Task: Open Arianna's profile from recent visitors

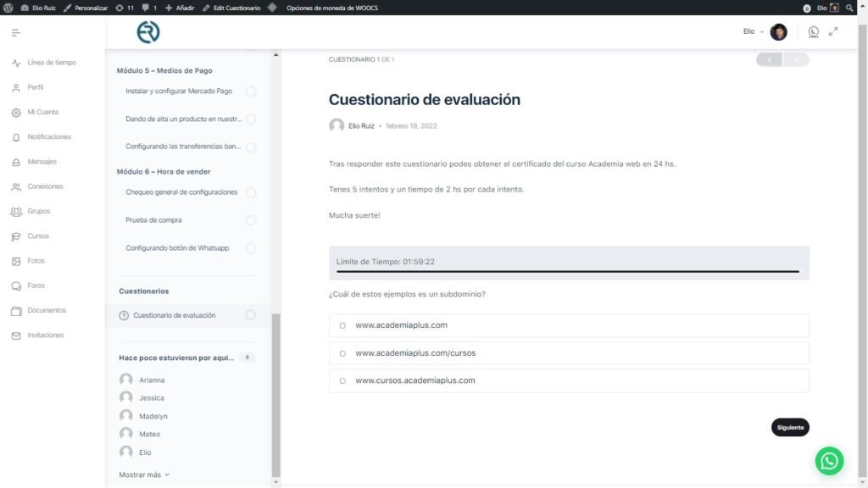Action: pos(152,380)
